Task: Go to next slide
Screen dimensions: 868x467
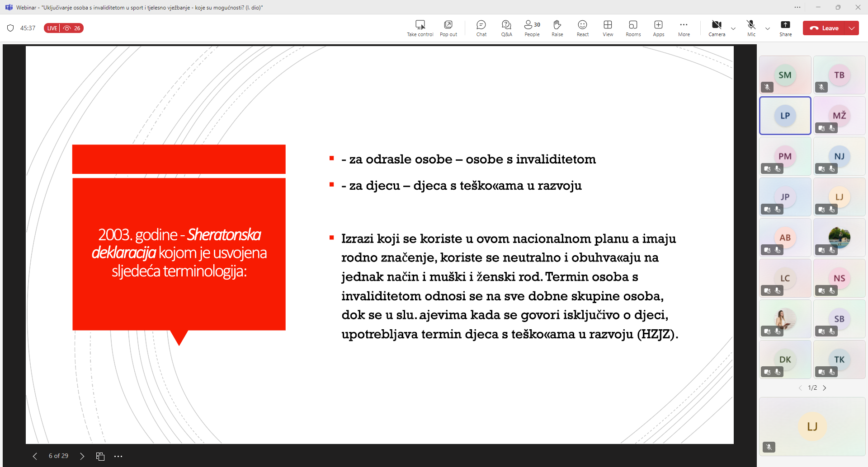Action: (82, 456)
